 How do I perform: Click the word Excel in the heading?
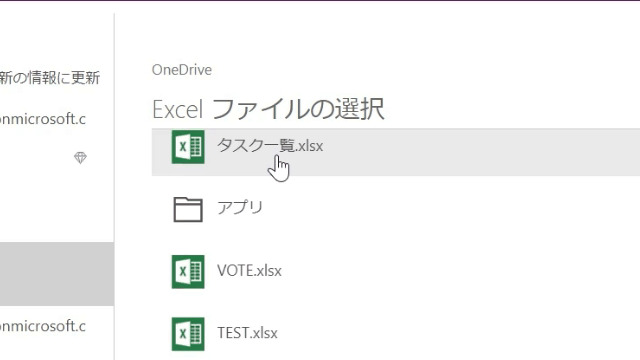[x=177, y=110]
